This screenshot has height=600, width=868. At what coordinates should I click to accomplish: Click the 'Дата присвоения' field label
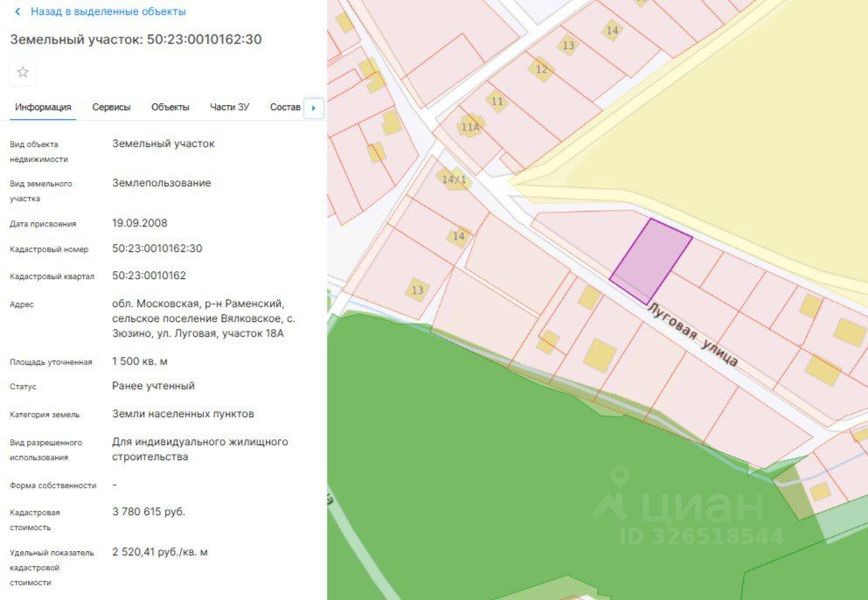pos(43,224)
